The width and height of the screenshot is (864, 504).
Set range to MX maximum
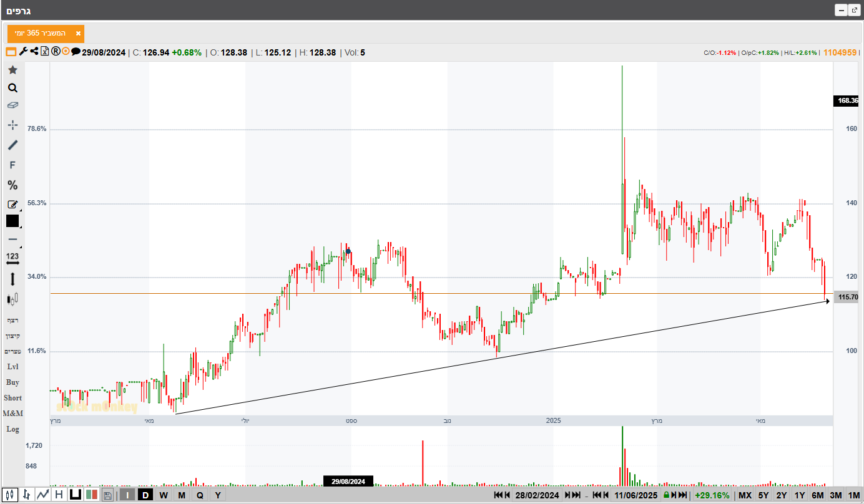(x=745, y=495)
